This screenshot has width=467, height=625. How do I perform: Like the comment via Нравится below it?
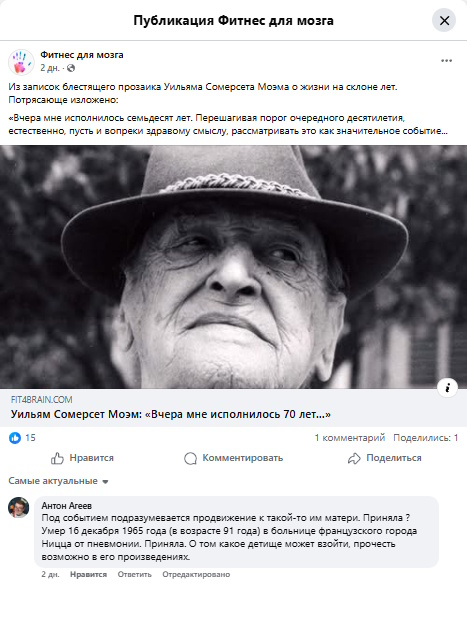pyautogui.click(x=88, y=574)
